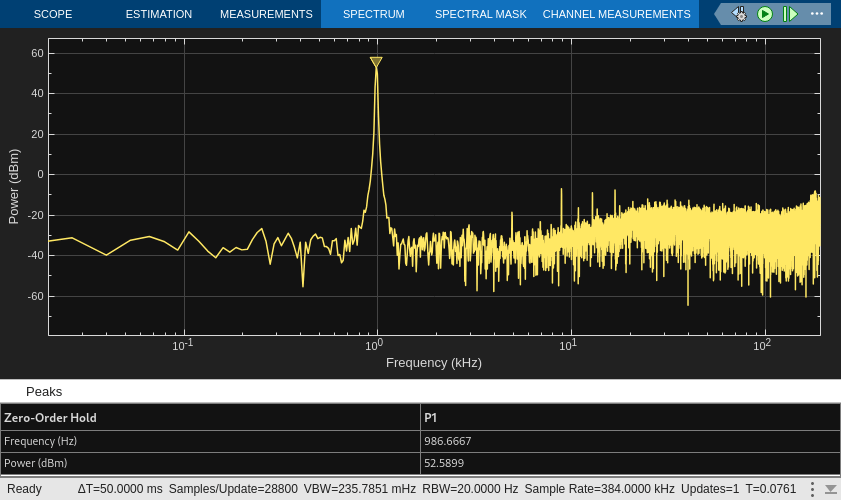Open the SPECTRAL MASK tab
Viewport: 841px width, 500px height.
pos(480,14)
